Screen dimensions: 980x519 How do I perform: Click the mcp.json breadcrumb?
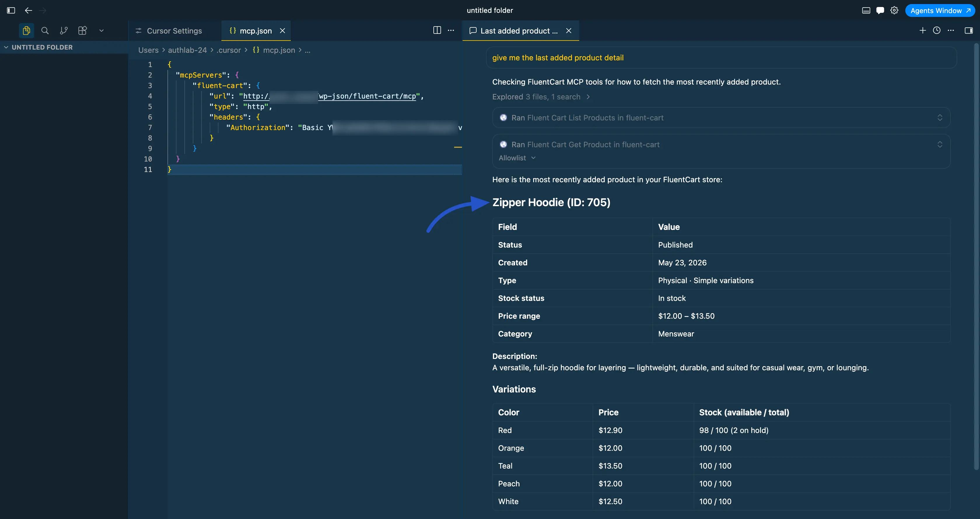tap(279, 50)
